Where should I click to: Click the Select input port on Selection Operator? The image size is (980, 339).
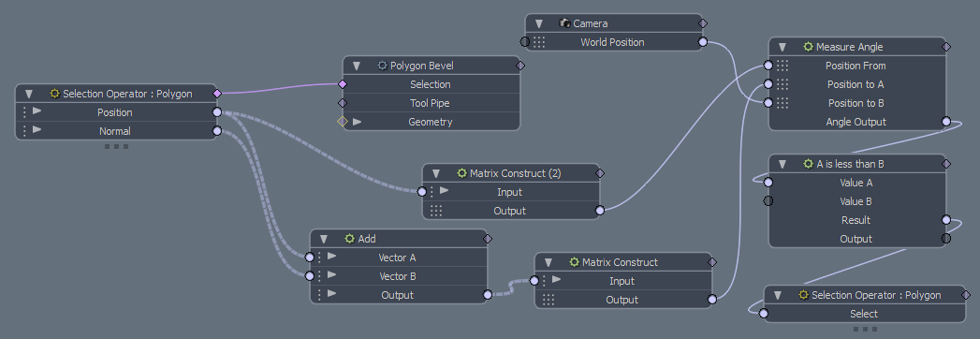pos(764,314)
